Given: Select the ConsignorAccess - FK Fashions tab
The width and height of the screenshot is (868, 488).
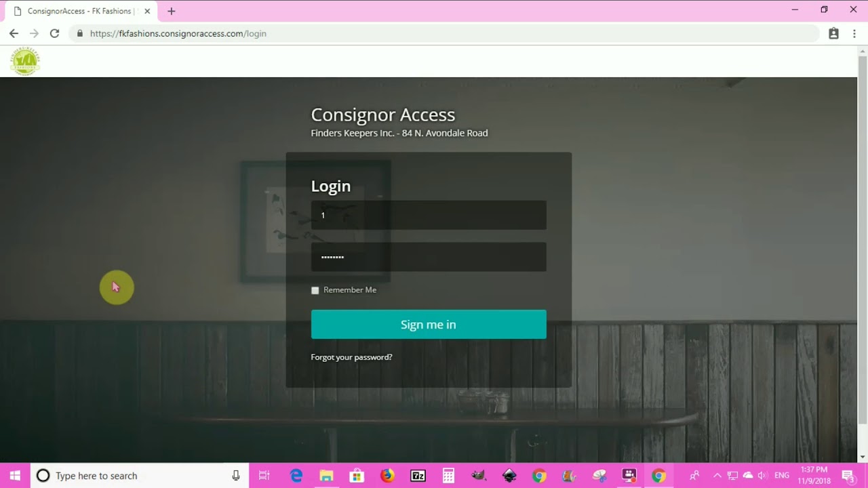Looking at the screenshot, I should click(81, 11).
